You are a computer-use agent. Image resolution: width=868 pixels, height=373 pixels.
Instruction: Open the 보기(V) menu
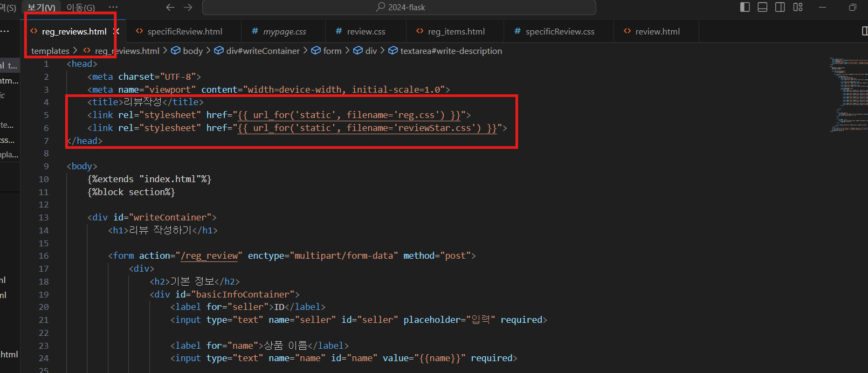click(x=42, y=8)
